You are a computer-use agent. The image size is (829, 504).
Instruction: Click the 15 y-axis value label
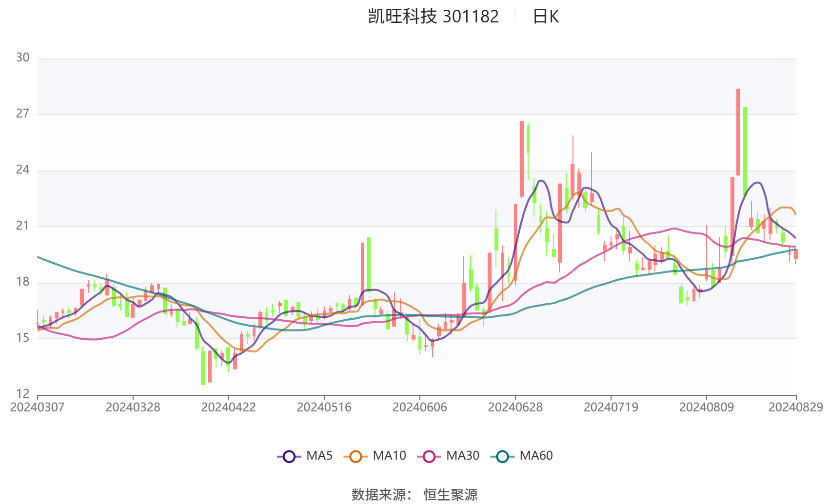(x=22, y=338)
